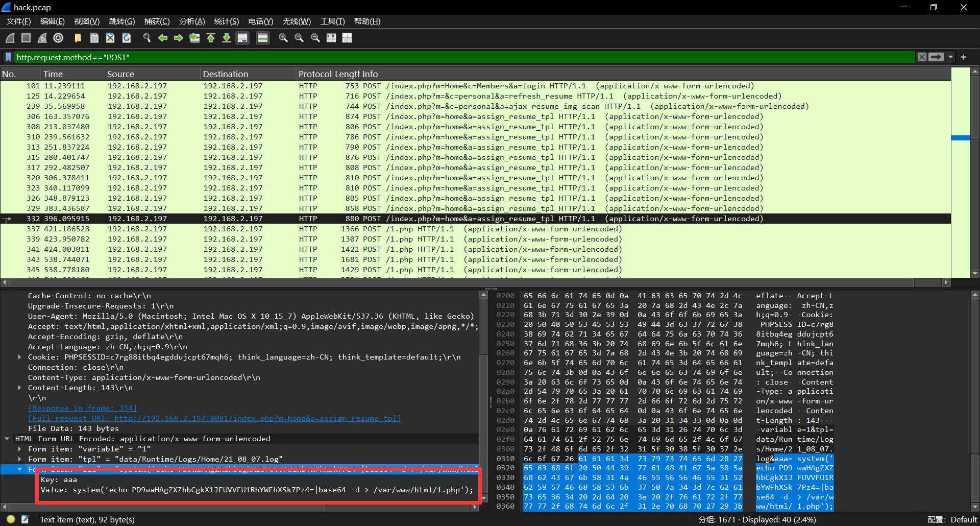Screen dimensions: 980x526
Task: Open the 无线(W) menu
Action: 297,21
